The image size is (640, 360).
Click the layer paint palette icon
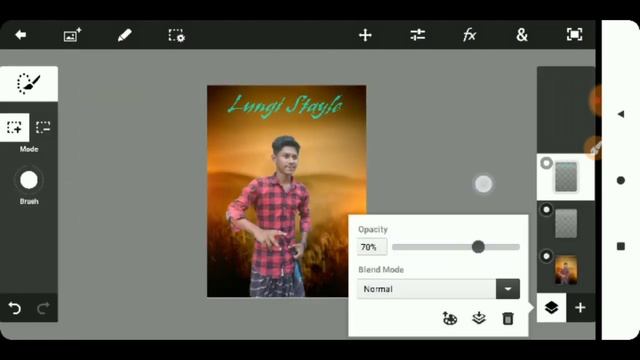[x=450, y=318]
